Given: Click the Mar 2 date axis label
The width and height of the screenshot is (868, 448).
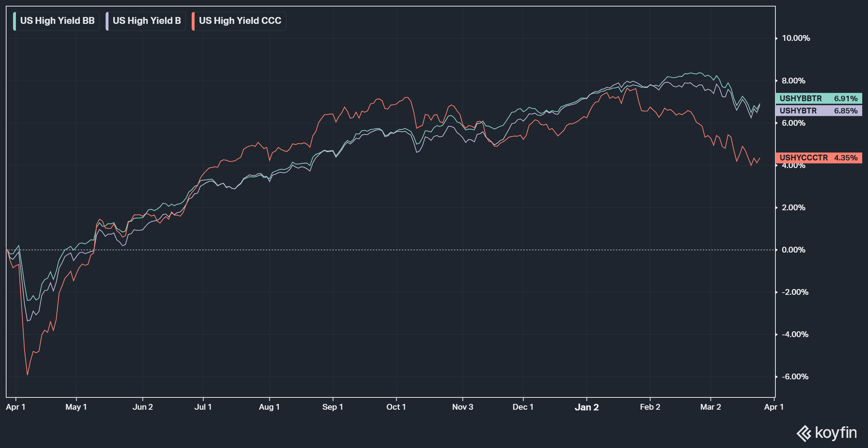Looking at the screenshot, I should [x=710, y=407].
